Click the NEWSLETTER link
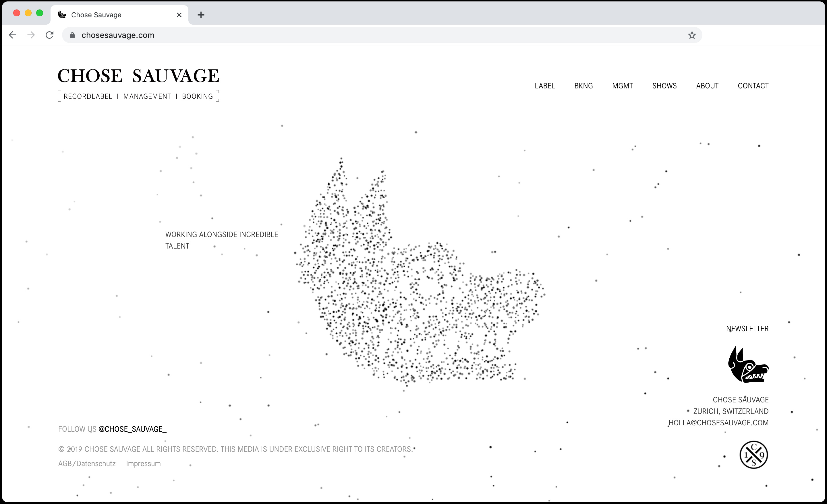 (x=747, y=329)
